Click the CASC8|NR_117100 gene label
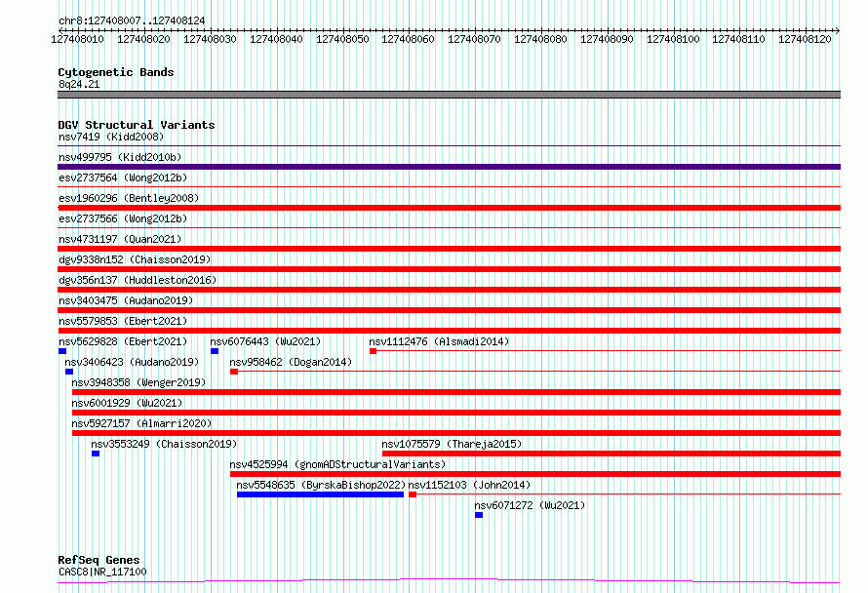The height and width of the screenshot is (593, 868). pyautogui.click(x=102, y=572)
